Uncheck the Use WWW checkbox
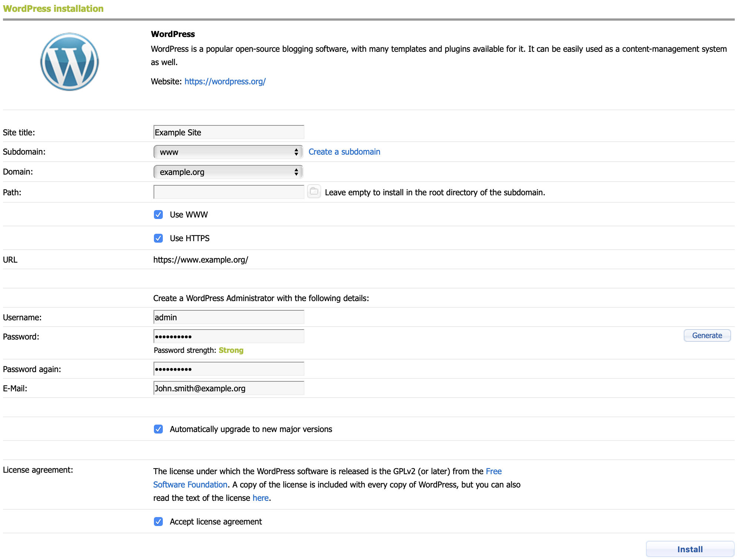This screenshot has width=737, height=560. (x=158, y=215)
